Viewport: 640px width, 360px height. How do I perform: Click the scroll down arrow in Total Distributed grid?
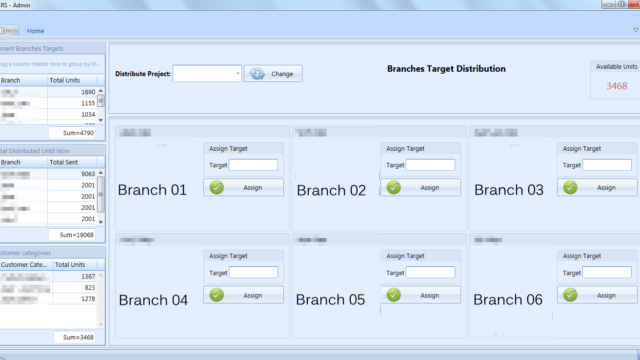coord(101,222)
